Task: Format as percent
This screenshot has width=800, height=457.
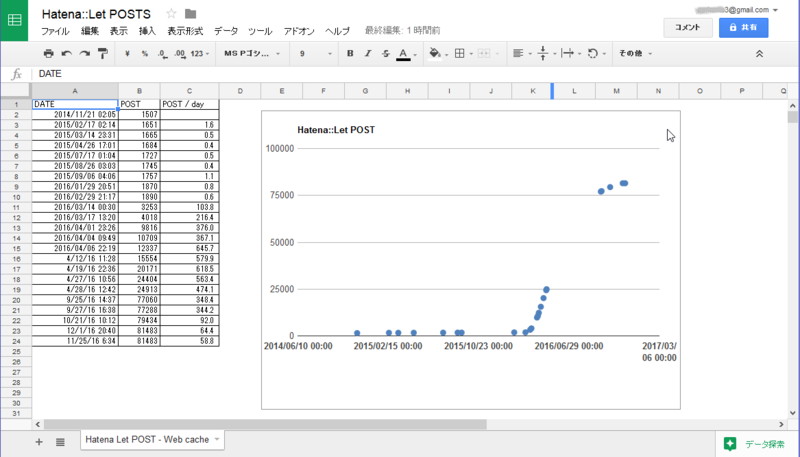Action: 145,54
